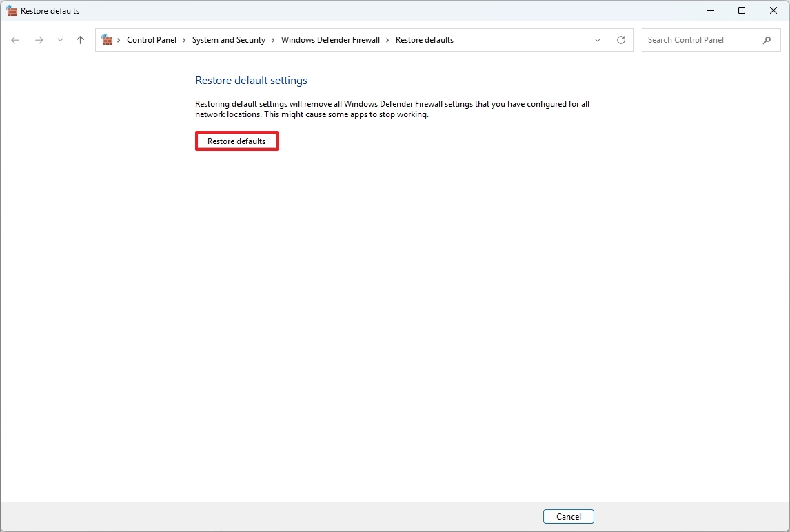
Task: Expand the breadcrumb arrow after Windows Defender Firewall
Action: [x=387, y=39]
